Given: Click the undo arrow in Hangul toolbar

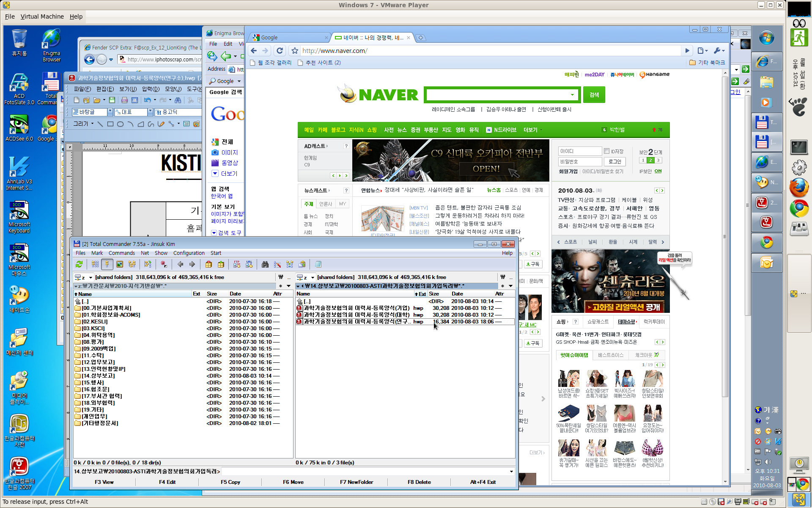Looking at the screenshot, I should (147, 100).
